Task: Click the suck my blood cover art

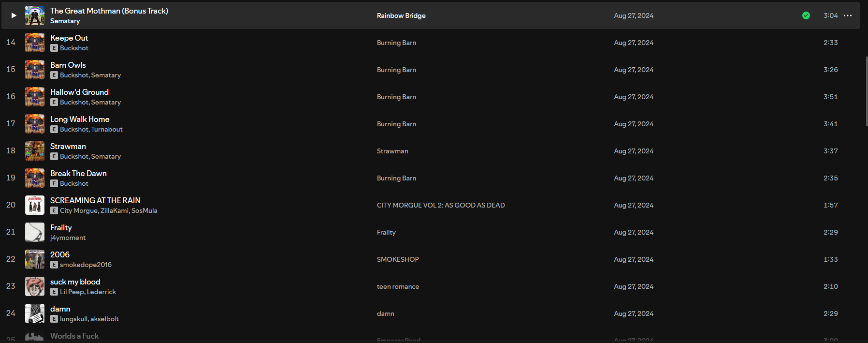Action: point(35,286)
